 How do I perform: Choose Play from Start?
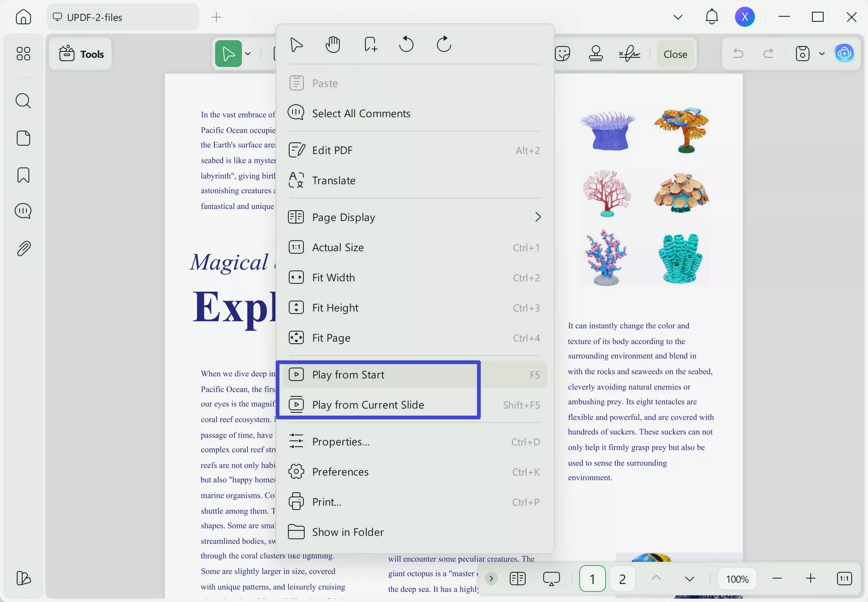coord(349,375)
